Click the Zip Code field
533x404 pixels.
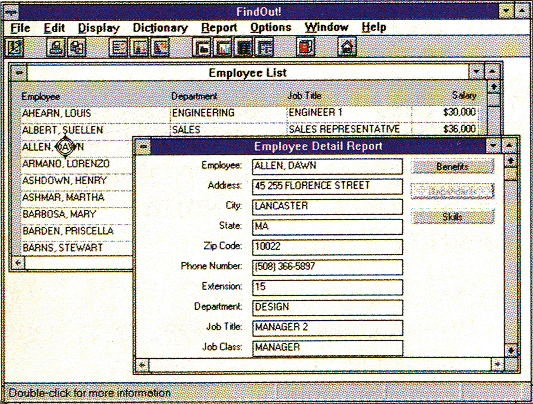tap(327, 247)
